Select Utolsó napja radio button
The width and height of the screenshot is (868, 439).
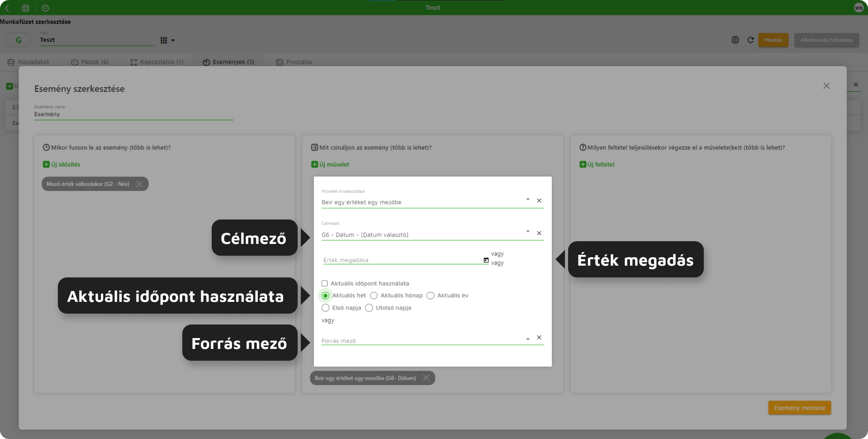(x=369, y=308)
